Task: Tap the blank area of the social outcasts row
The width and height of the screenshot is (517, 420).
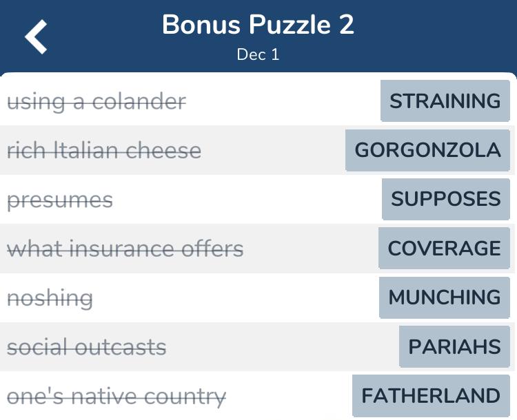Action: 283,346
